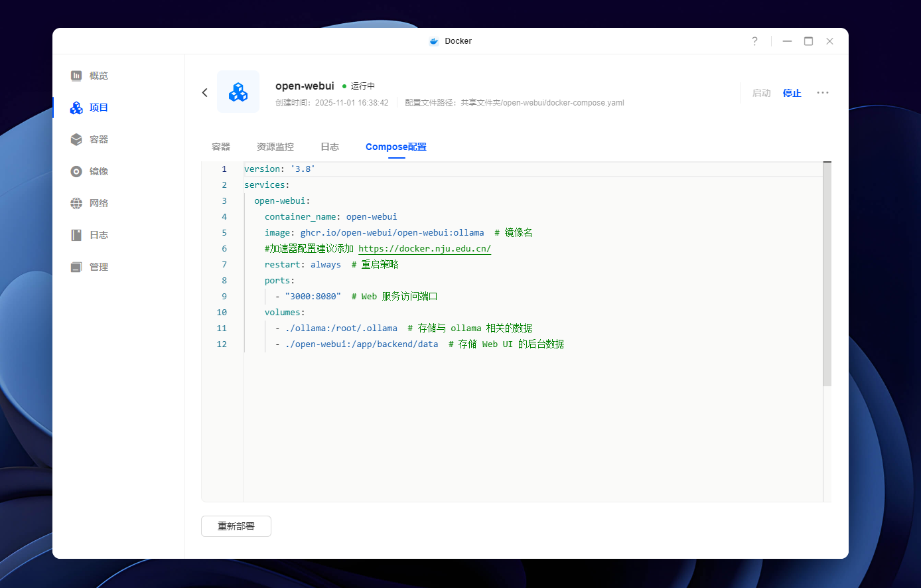
Task: Open the 网络 network globe icon
Action: (x=76, y=203)
